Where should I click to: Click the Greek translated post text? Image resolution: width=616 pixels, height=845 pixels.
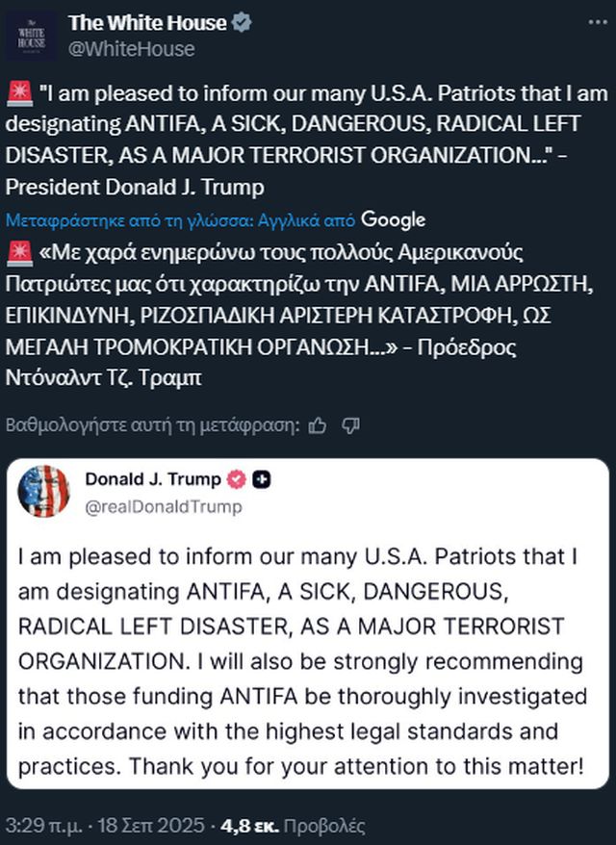[x=269, y=314]
